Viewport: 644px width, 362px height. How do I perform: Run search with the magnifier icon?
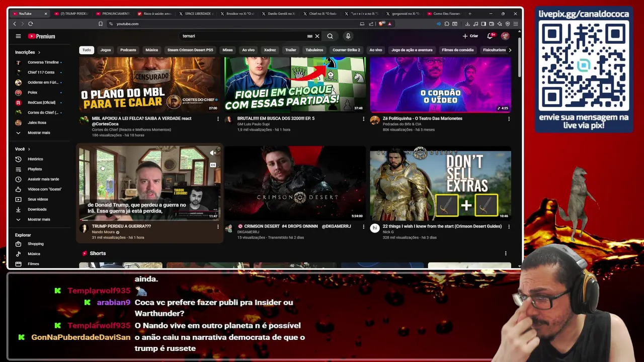point(330,36)
